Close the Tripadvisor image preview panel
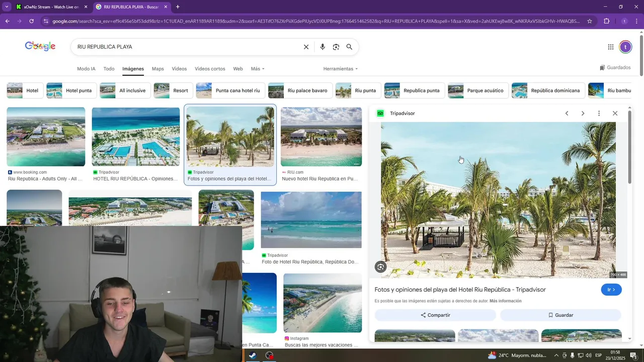 click(x=615, y=113)
